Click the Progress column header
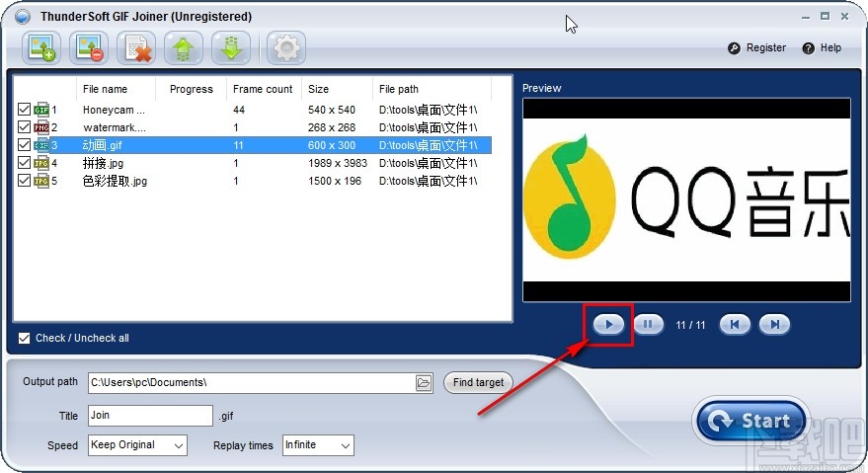The image size is (868, 473). point(191,89)
